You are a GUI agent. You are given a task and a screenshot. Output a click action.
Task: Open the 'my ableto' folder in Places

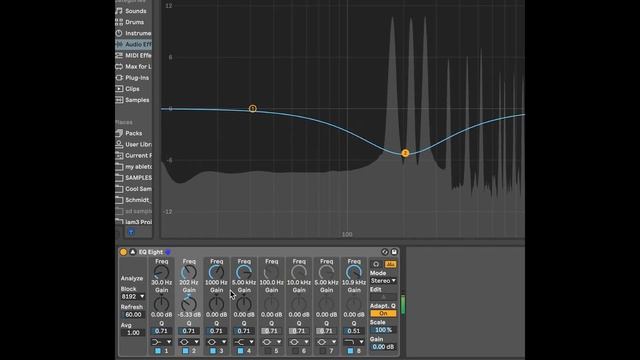click(133, 167)
